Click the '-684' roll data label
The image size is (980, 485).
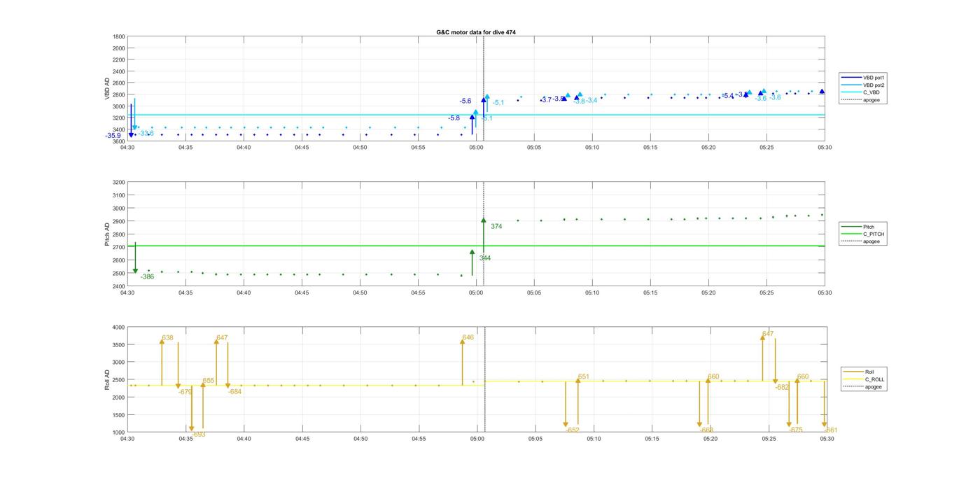click(x=234, y=392)
